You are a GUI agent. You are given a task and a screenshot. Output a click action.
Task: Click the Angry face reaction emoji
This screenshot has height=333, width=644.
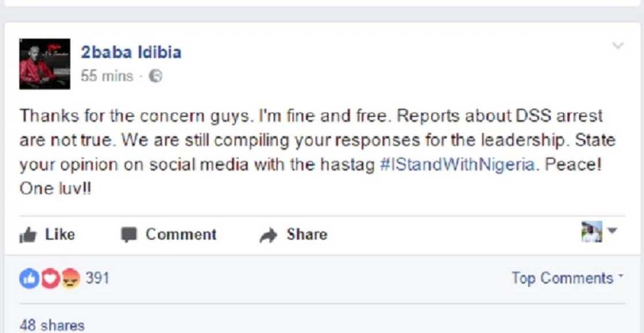pos(69,278)
